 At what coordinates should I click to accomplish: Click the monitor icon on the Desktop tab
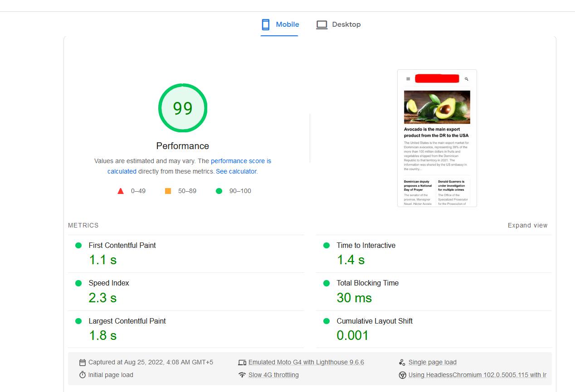pyautogui.click(x=322, y=24)
